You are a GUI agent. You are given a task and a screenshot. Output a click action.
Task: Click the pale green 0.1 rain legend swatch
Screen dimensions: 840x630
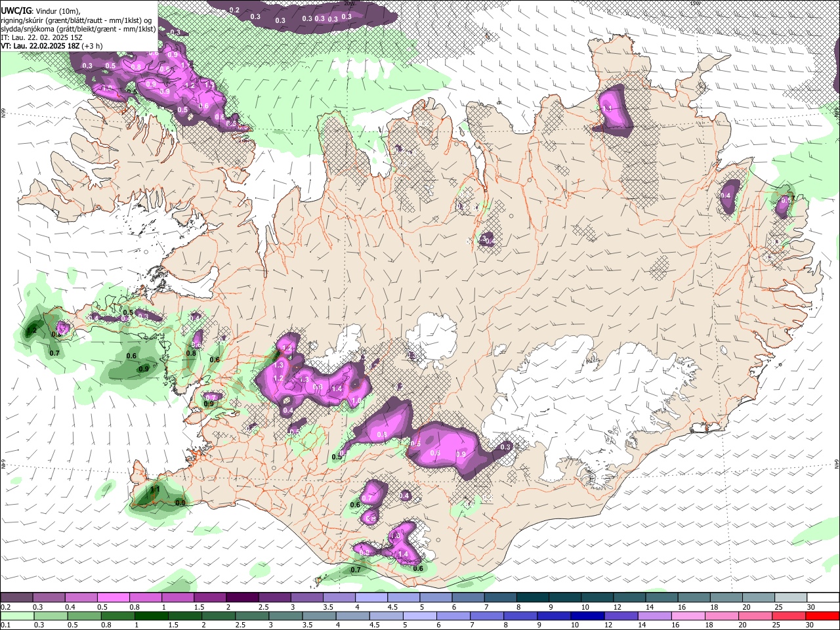(x=16, y=616)
